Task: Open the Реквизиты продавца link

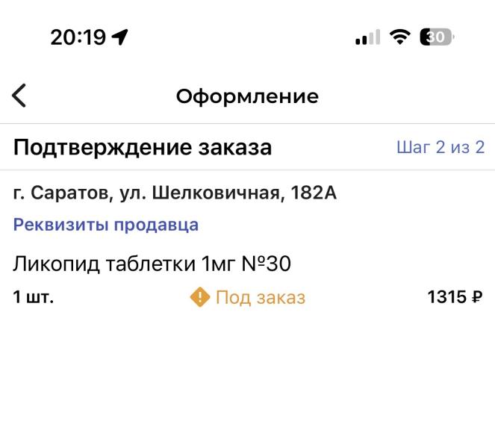Action: pos(106,225)
